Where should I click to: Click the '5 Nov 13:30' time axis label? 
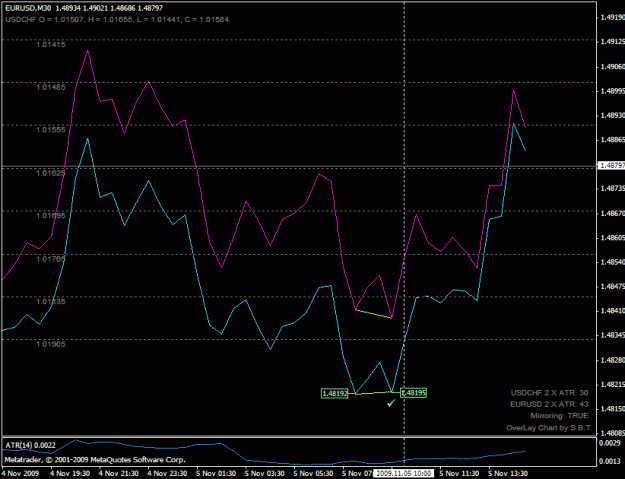tap(508, 473)
